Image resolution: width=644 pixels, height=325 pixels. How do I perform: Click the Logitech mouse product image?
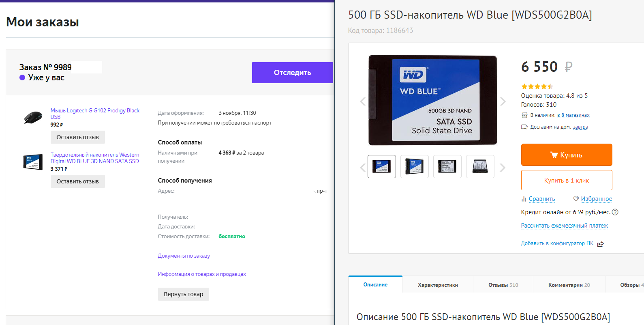[x=33, y=118]
